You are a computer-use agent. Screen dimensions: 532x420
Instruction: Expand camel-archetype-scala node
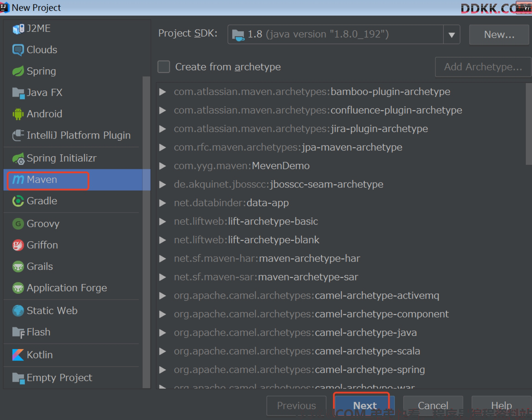(x=163, y=351)
